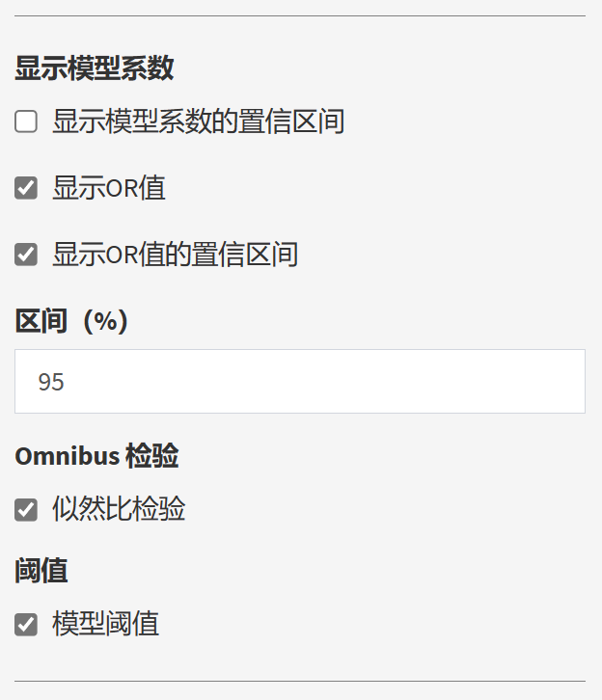Click the value 95 in interval field
Screen dimensions: 602x700
click(51, 383)
